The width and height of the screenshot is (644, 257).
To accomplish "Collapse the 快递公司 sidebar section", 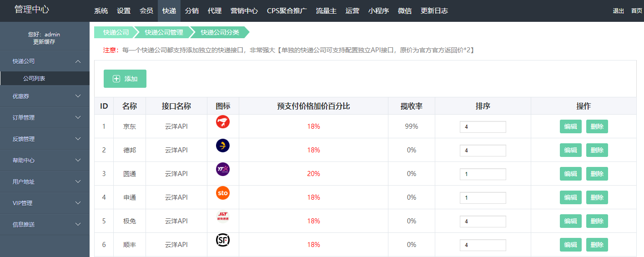I will tap(78, 61).
